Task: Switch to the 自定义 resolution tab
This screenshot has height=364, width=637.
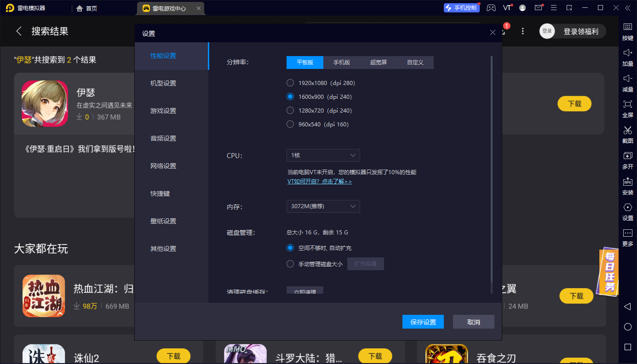Action: 415,62
